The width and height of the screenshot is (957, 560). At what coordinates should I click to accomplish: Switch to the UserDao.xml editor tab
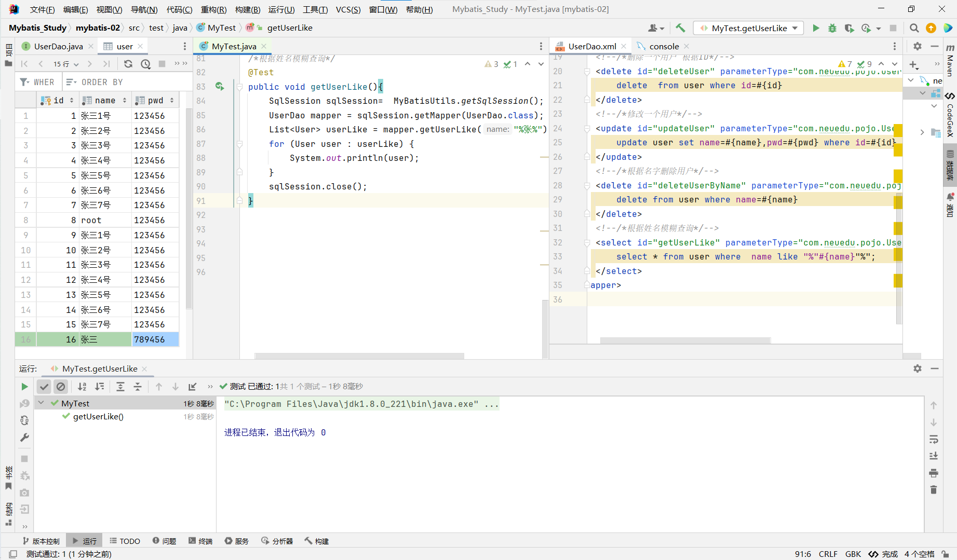point(591,46)
